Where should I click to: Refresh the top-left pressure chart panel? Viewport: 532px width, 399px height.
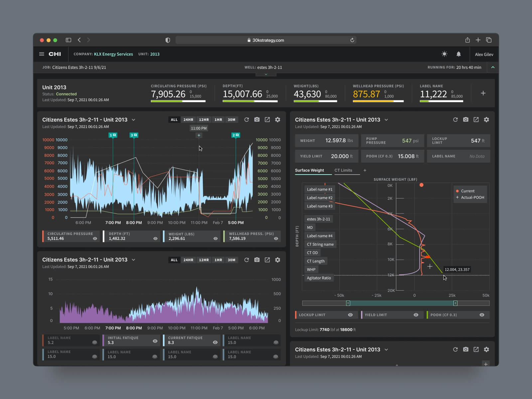point(246,120)
